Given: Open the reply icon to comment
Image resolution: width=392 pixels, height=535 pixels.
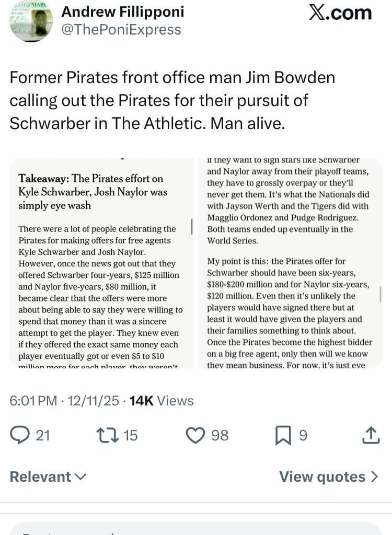Looking at the screenshot, I should [21, 435].
